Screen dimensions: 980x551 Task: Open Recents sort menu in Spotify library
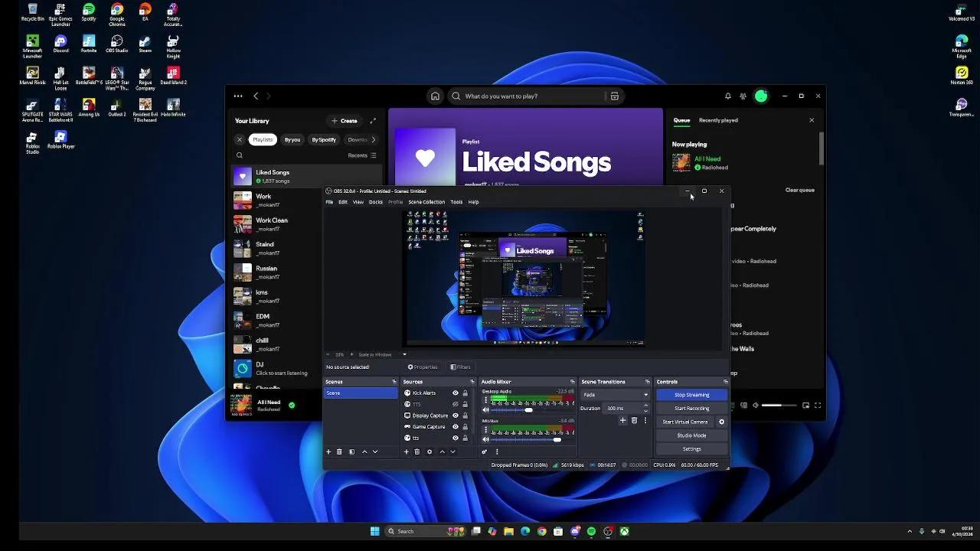tap(362, 155)
